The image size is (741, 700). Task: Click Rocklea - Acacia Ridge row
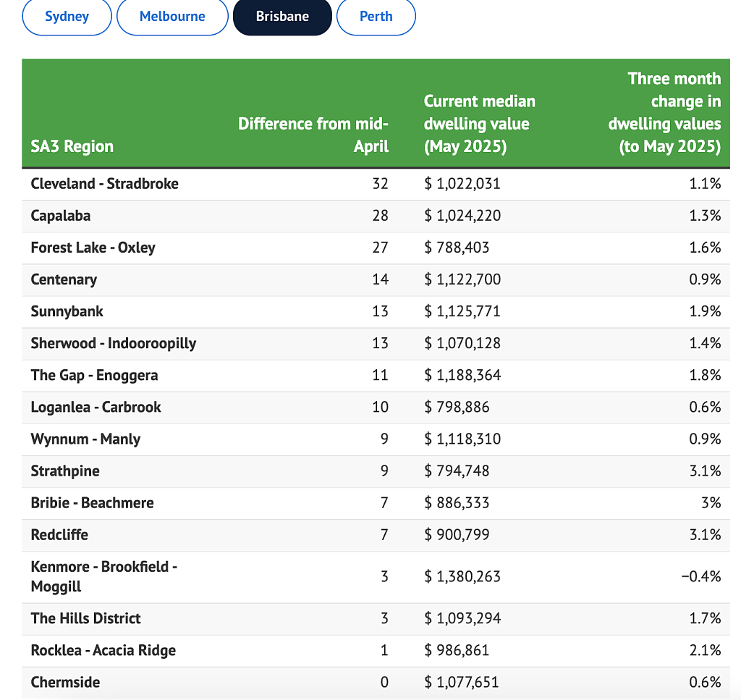(x=376, y=650)
